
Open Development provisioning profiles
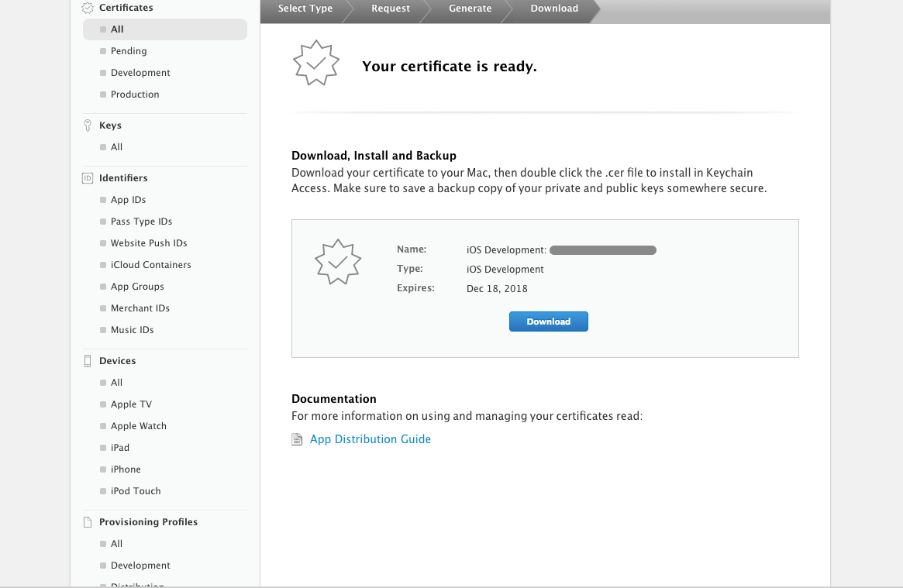(x=140, y=566)
